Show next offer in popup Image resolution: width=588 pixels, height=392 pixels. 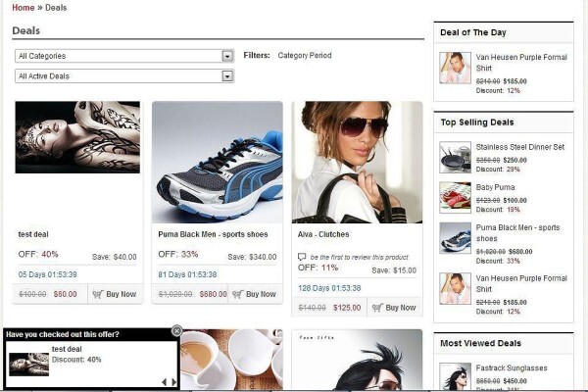(174, 382)
